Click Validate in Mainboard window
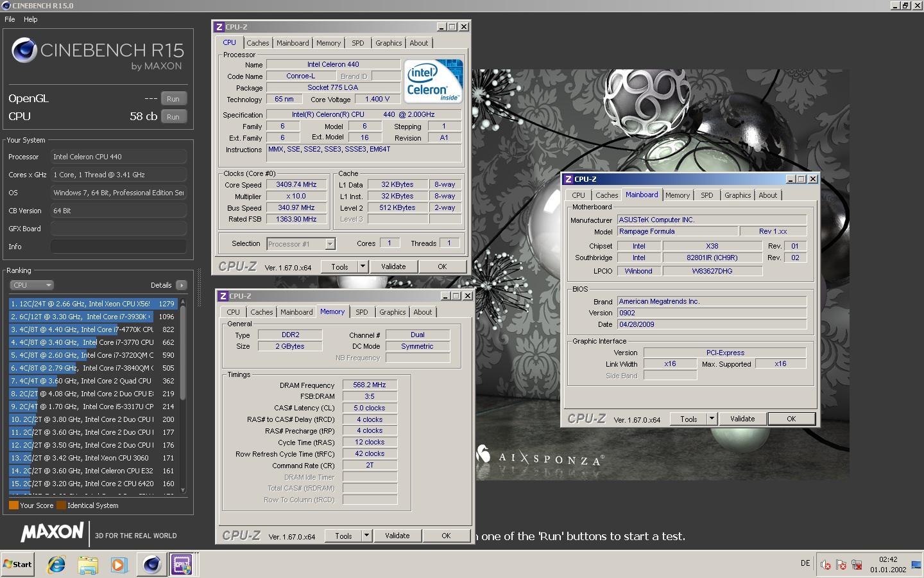 click(x=742, y=419)
